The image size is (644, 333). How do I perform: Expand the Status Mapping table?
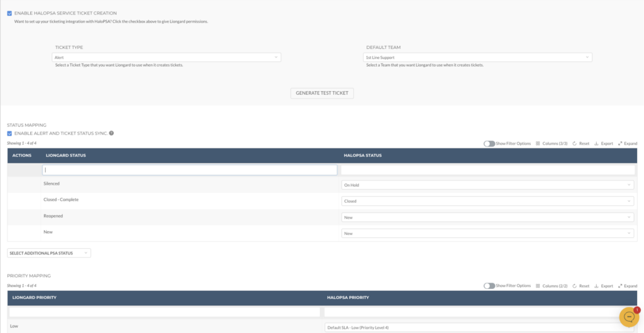point(628,143)
